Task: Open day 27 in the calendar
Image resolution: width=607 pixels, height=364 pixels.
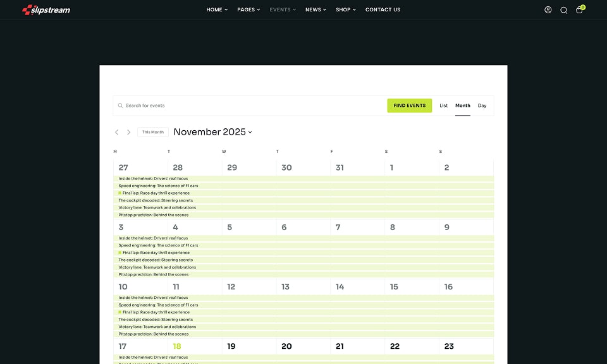Action: (x=123, y=167)
